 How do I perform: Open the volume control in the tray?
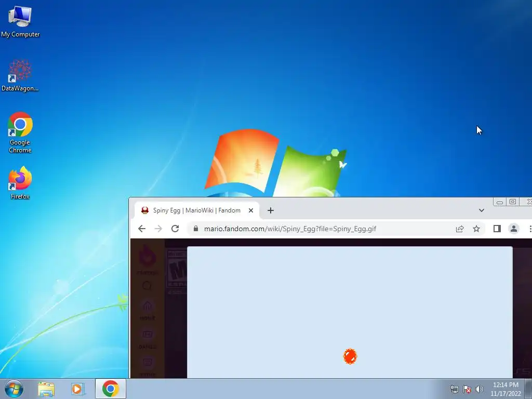point(480,389)
